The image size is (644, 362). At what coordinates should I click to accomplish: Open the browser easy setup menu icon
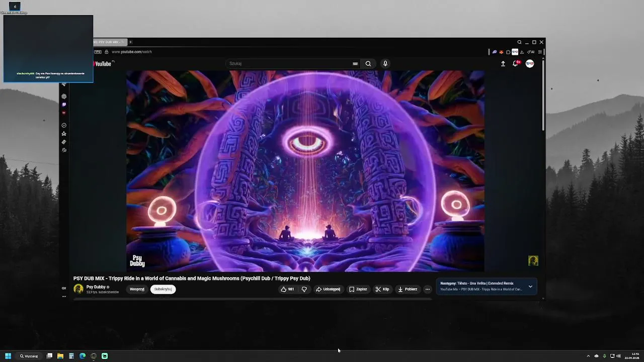[540, 52]
